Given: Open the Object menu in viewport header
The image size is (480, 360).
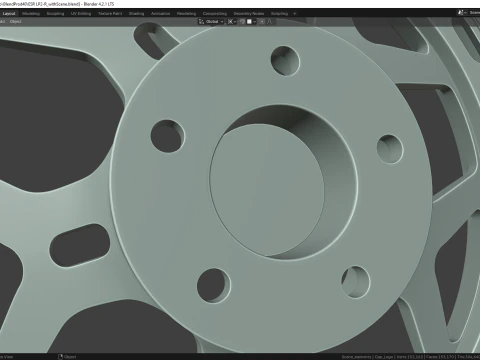Looking at the screenshot, I should 16,22.
